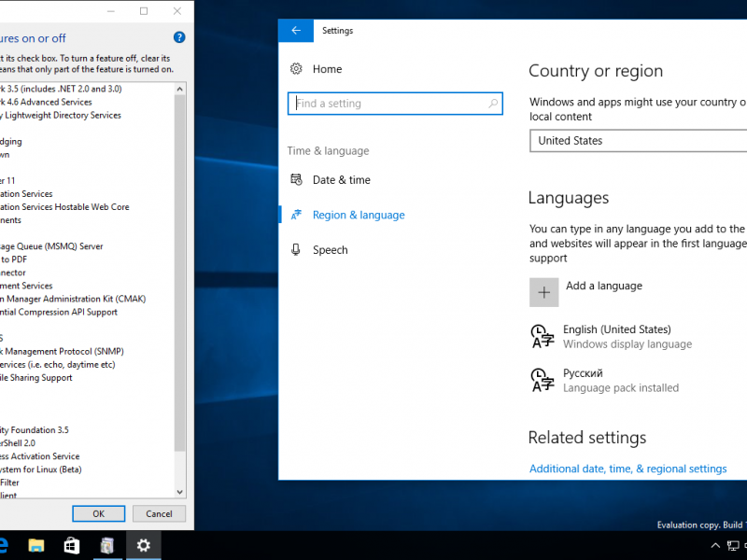
Task: Click the Date & time calendar icon
Action: pos(296,180)
